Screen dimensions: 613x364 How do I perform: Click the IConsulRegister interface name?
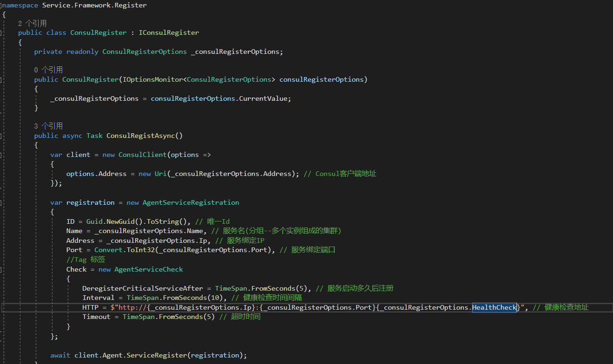click(x=169, y=32)
